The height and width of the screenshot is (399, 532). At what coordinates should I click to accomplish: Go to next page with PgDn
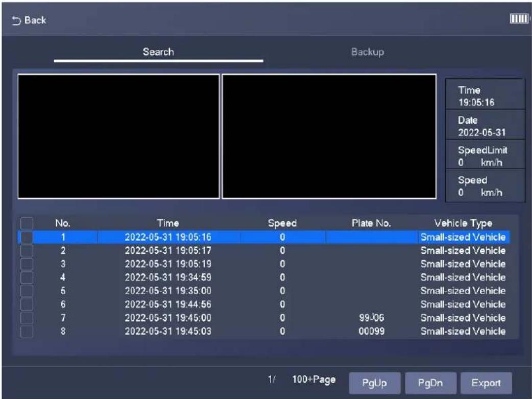430,383
